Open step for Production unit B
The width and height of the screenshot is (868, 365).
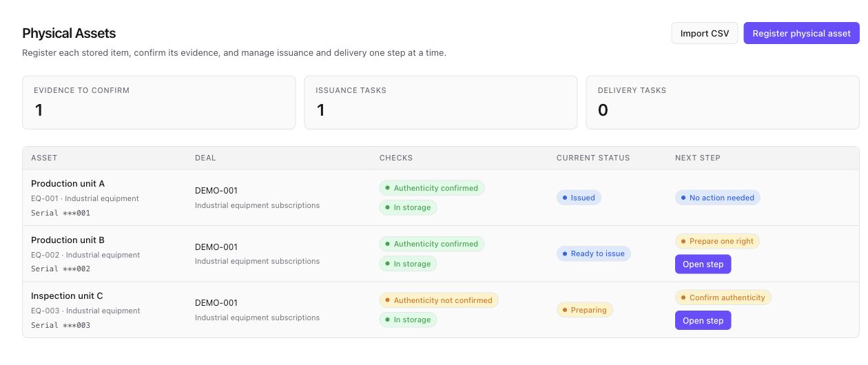pyautogui.click(x=703, y=264)
